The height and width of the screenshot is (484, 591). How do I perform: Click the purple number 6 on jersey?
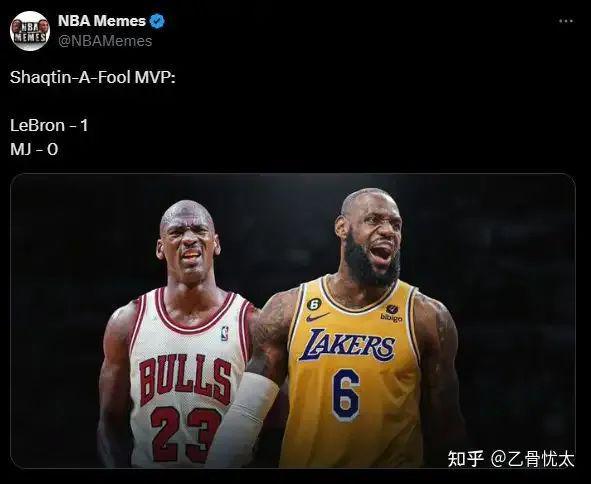click(x=346, y=395)
